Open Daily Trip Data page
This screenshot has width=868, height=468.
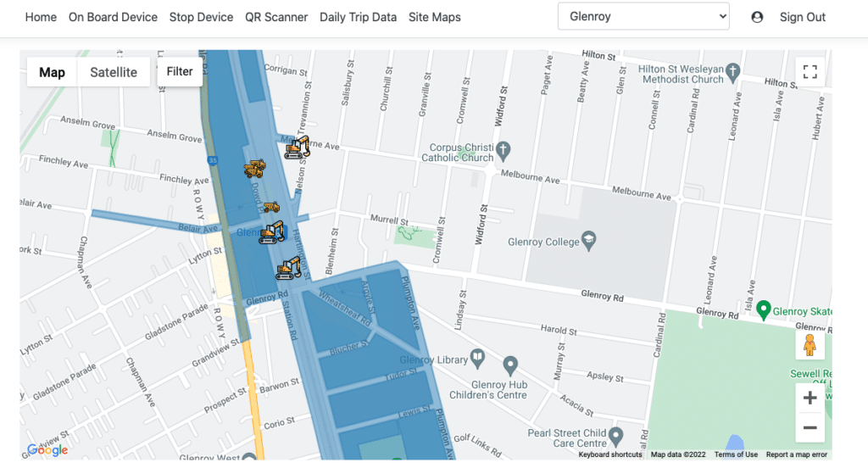coord(359,17)
